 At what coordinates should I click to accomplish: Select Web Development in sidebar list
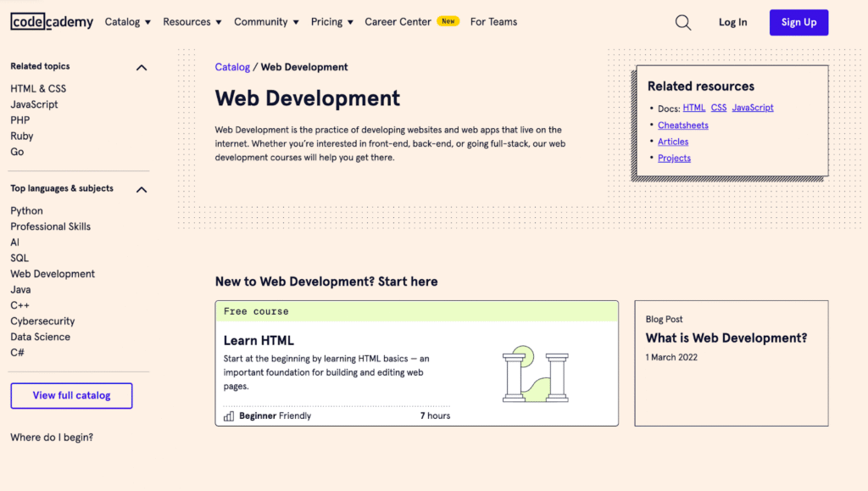pos(53,274)
